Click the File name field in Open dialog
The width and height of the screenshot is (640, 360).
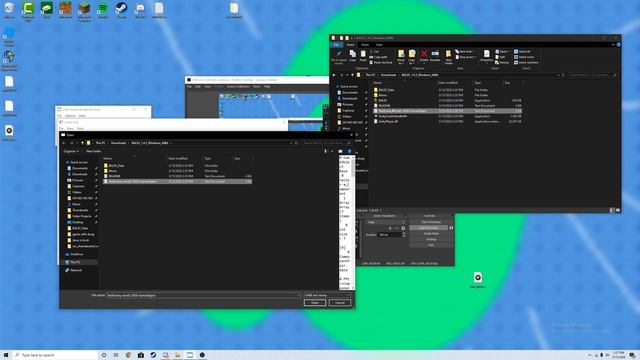203,295
